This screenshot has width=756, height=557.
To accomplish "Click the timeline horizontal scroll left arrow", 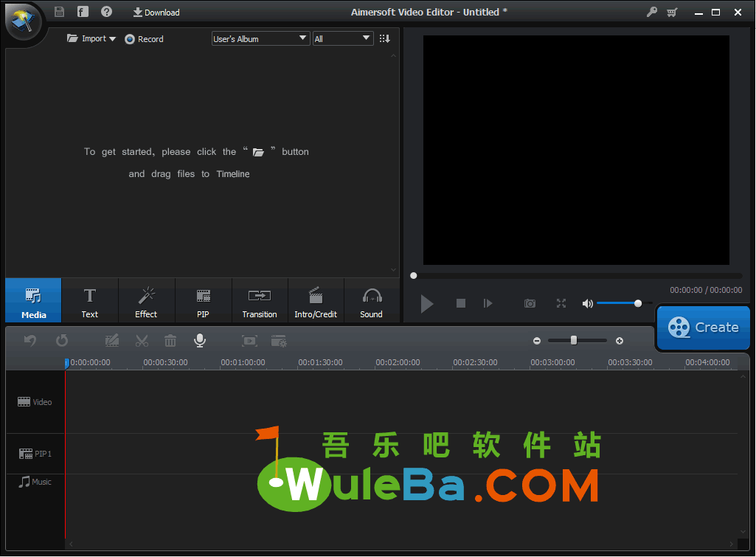I will (71, 544).
